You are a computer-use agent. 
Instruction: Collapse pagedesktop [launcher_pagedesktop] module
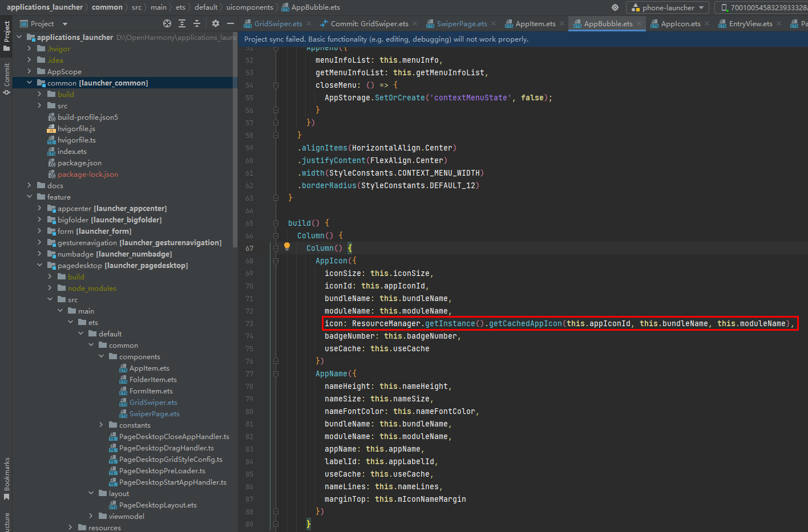[x=39, y=265]
